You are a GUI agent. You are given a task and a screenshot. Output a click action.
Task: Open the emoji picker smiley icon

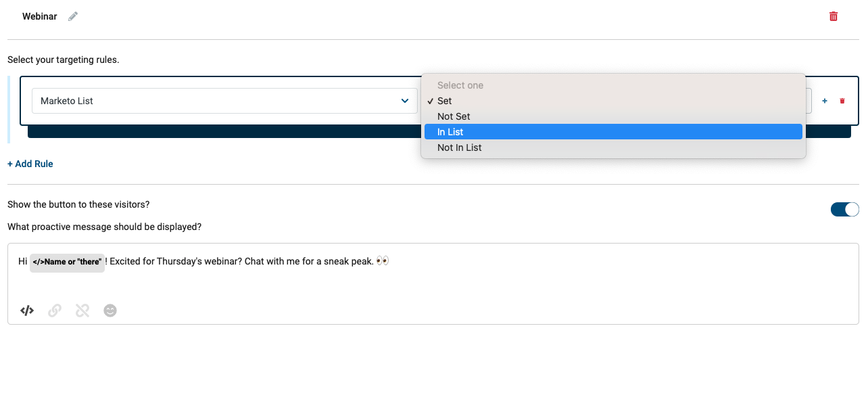110,311
